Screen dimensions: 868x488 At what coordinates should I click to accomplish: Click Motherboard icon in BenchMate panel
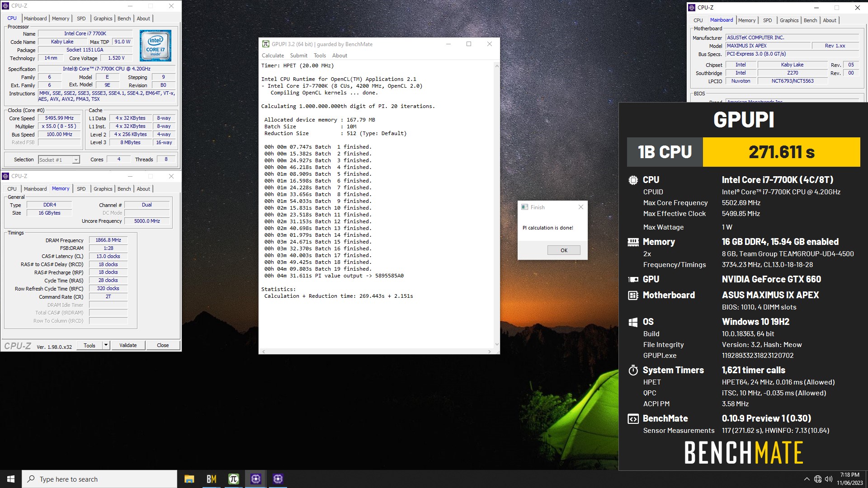click(633, 295)
